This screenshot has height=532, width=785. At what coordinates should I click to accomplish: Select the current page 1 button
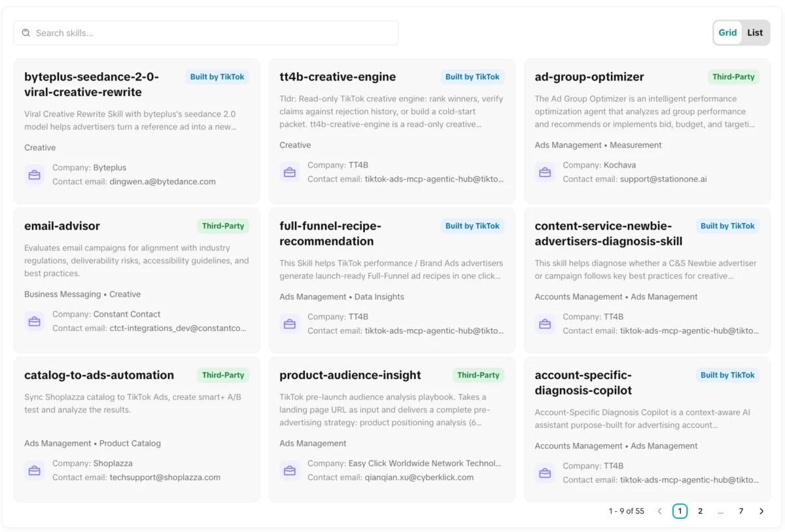pos(680,511)
